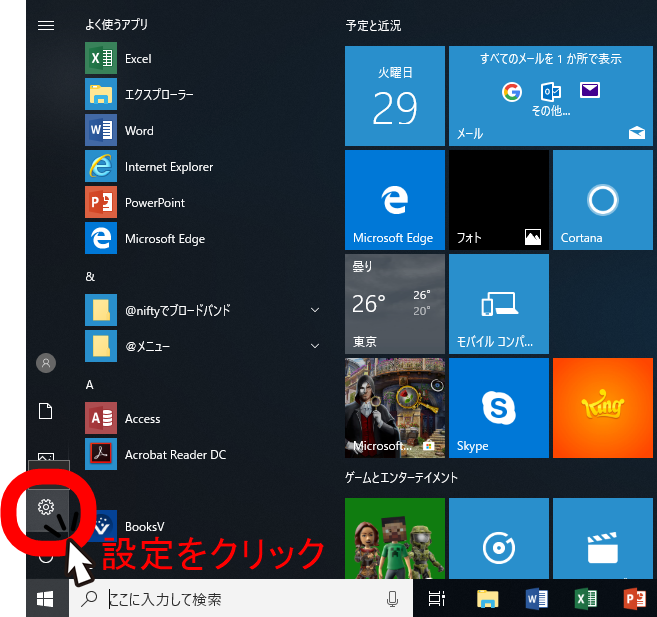Expand the @メニュー folder
This screenshot has height=617, width=657.
click(x=202, y=346)
